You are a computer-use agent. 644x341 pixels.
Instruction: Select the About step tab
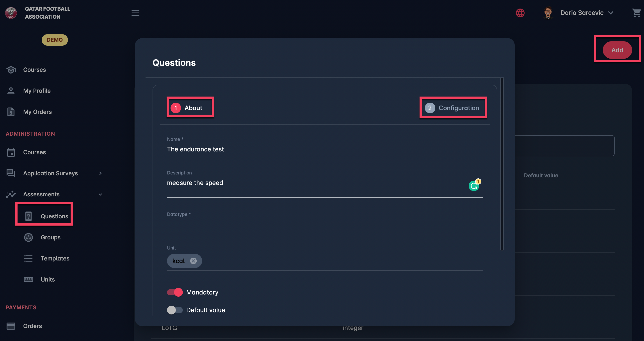coord(190,108)
